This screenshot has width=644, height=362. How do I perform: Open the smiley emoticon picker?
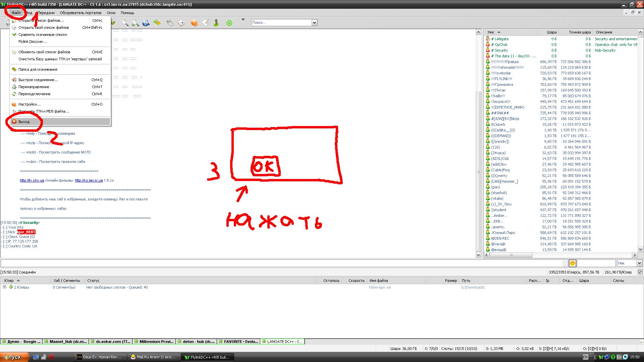[572, 263]
